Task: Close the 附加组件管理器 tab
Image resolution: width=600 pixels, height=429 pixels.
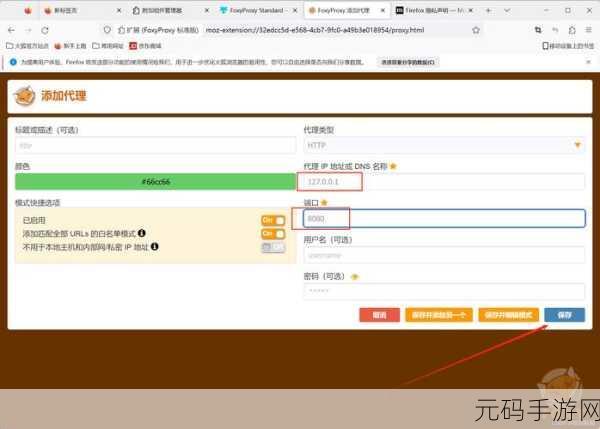Action: (x=207, y=11)
